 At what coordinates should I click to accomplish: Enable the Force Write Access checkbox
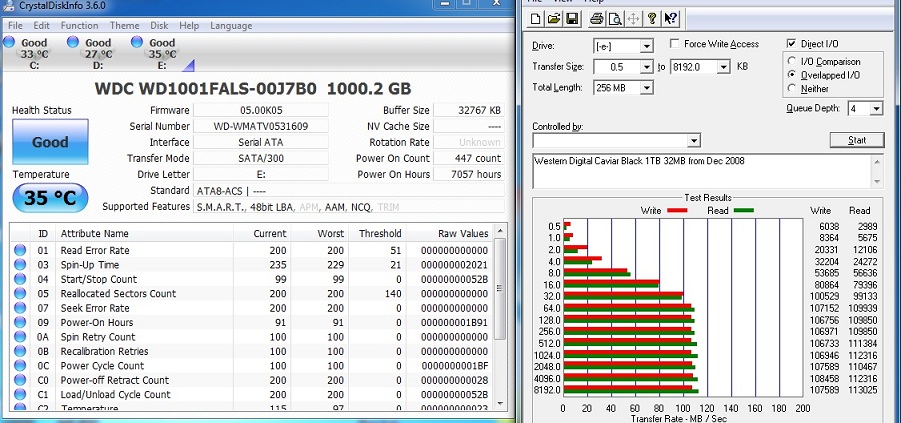click(675, 45)
